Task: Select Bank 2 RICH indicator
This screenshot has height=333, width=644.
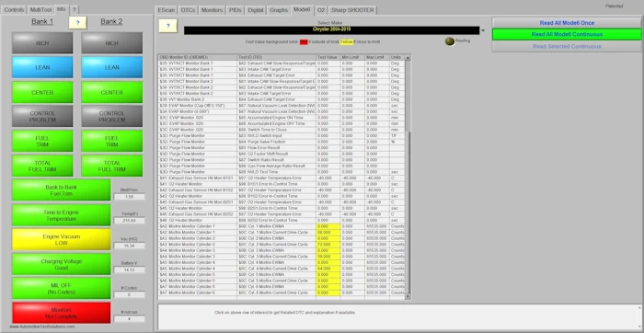Action: (112, 43)
